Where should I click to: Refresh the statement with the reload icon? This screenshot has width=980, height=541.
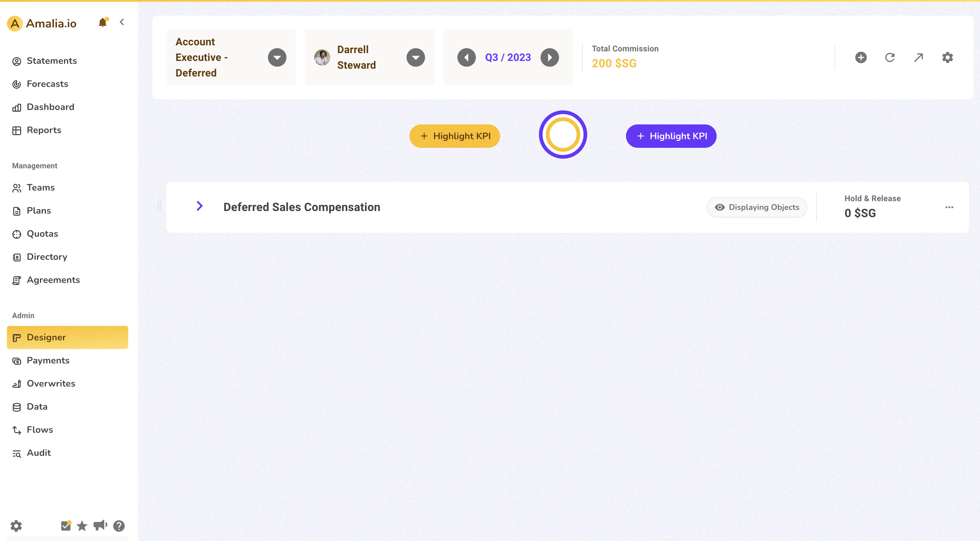coord(890,57)
